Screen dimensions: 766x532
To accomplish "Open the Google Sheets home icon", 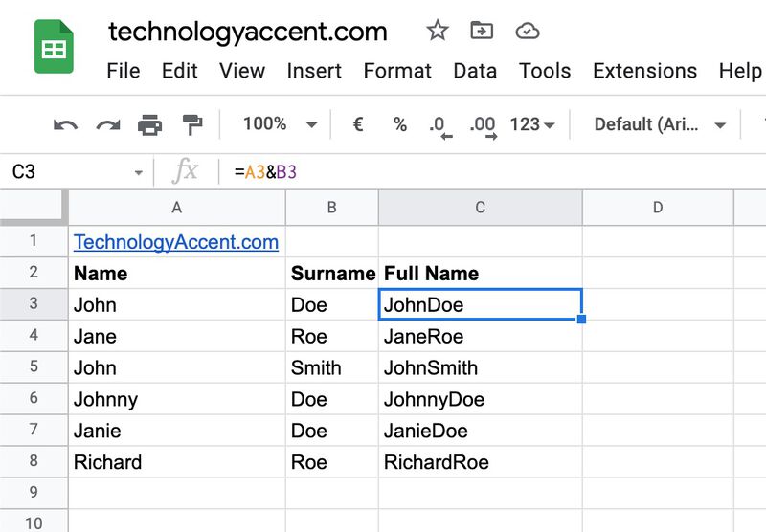I will click(54, 47).
